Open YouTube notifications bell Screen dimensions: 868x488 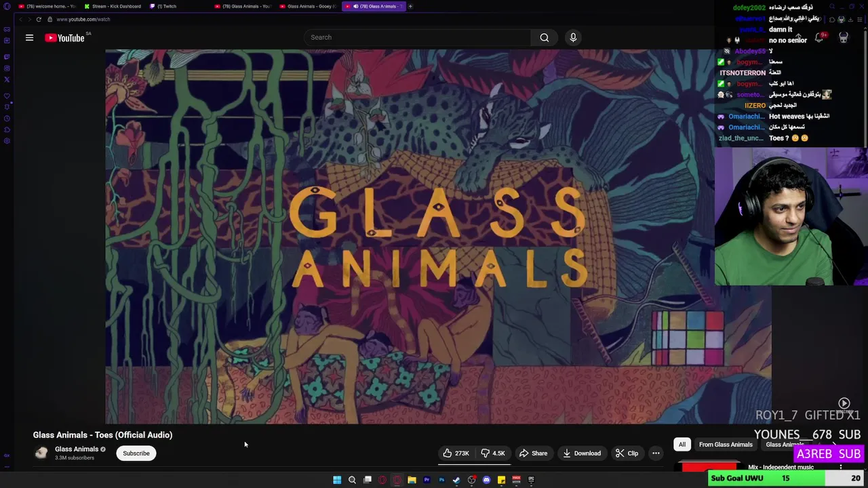point(819,37)
